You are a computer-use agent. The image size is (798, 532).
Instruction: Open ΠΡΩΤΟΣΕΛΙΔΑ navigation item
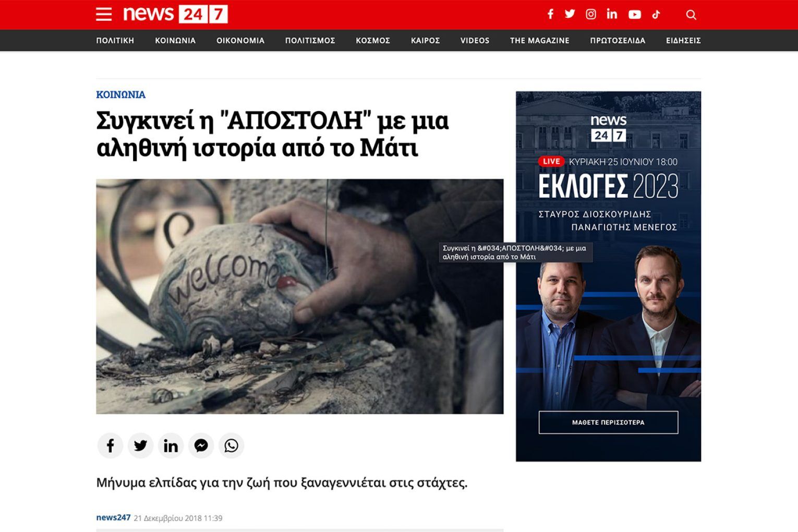pos(618,41)
